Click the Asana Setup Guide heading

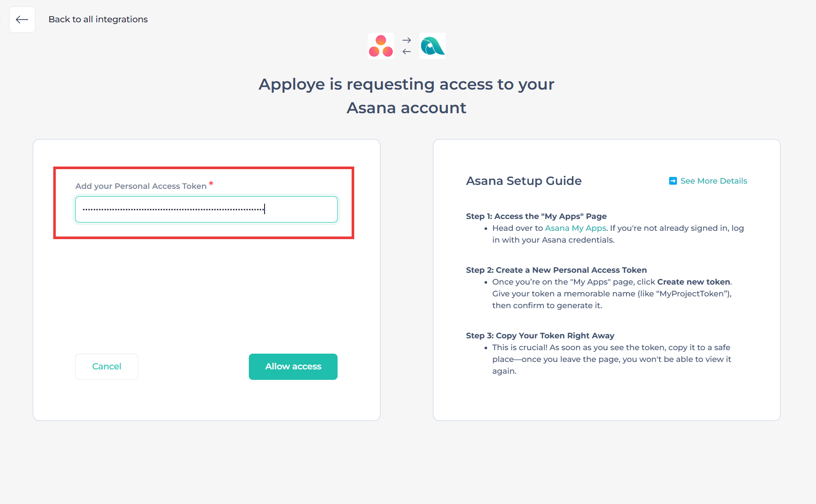[524, 181]
